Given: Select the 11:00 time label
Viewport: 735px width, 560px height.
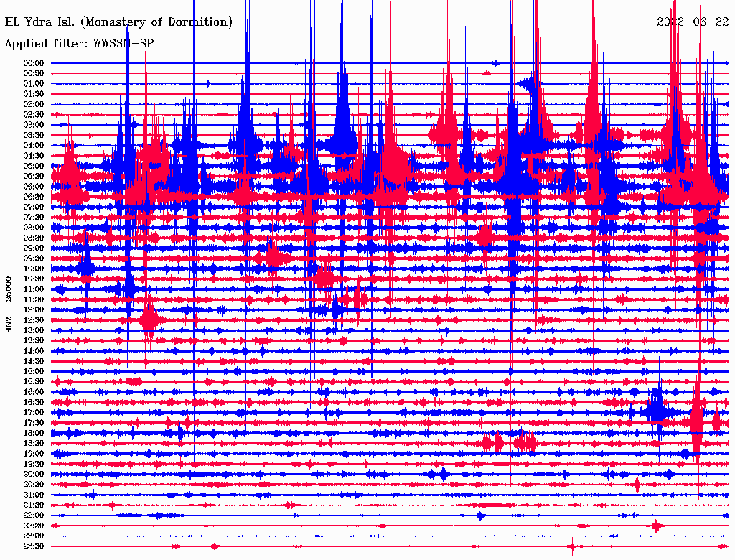Looking at the screenshot, I should coord(34,289).
